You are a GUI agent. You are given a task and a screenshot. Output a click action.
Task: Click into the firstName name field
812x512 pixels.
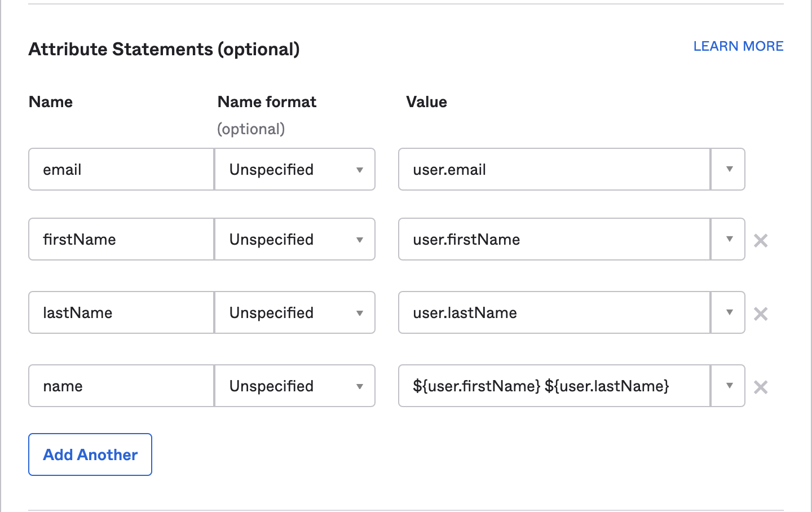click(121, 240)
